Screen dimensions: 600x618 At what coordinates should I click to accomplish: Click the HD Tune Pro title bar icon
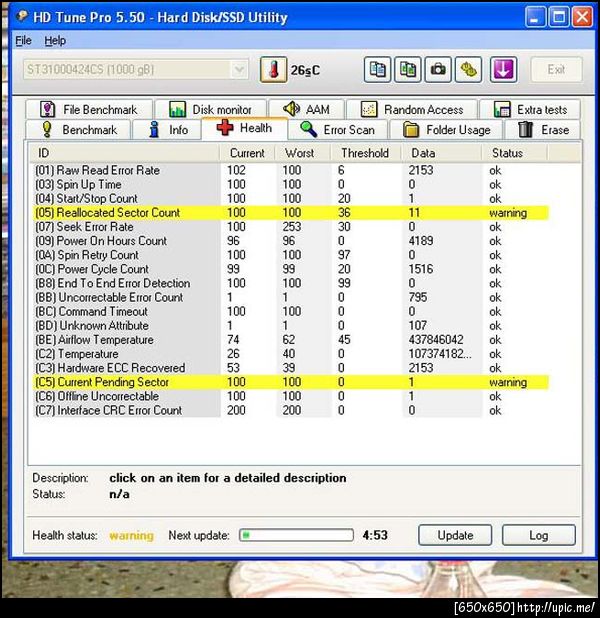(x=22, y=17)
